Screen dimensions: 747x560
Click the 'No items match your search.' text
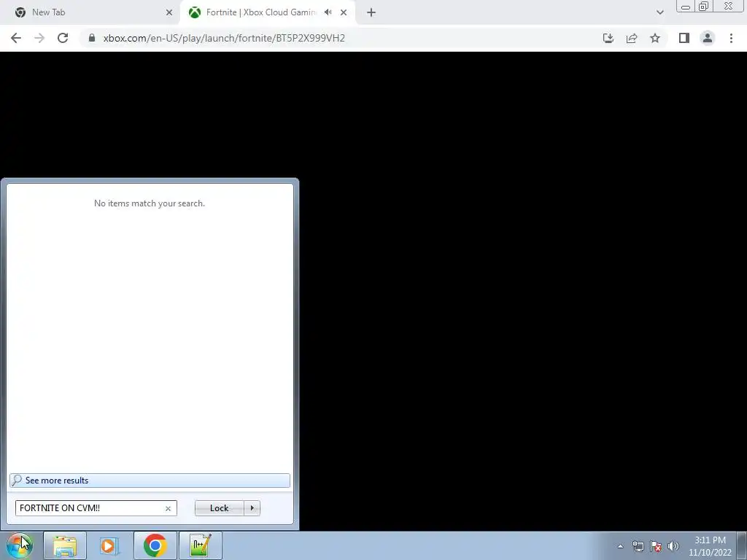tap(150, 203)
